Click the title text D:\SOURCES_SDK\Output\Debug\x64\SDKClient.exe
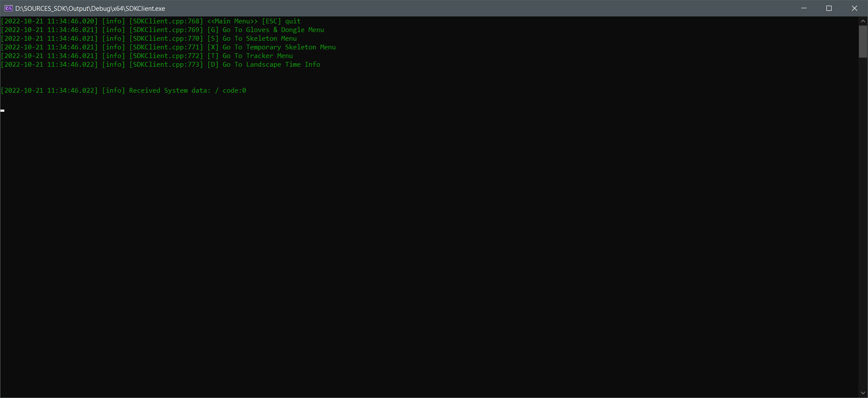The height and width of the screenshot is (398, 868). [x=90, y=9]
